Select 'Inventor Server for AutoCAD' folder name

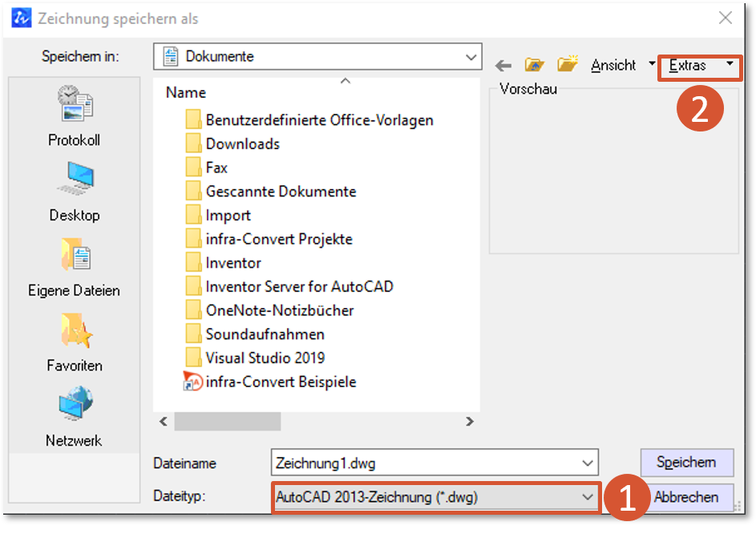pyautogui.click(x=299, y=286)
